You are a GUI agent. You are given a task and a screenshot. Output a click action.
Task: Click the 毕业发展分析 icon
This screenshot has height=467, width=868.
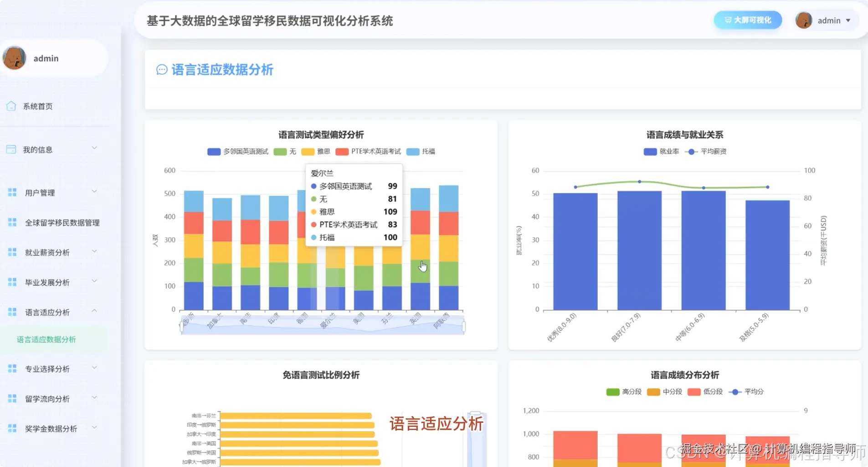click(x=12, y=281)
